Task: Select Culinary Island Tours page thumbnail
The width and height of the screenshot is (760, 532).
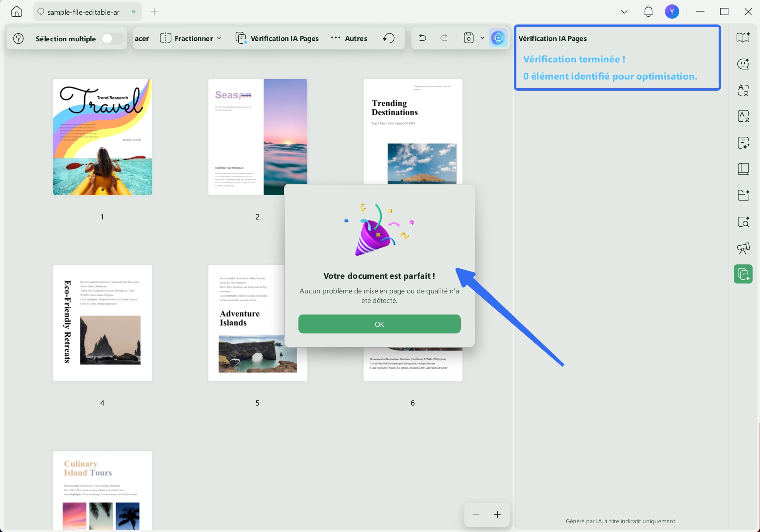Action: pyautogui.click(x=103, y=490)
